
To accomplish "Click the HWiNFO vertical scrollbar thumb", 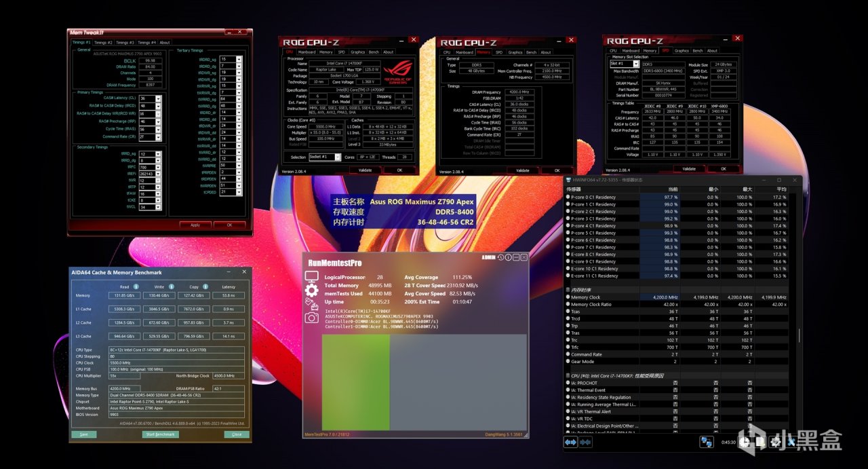I will coord(799,335).
